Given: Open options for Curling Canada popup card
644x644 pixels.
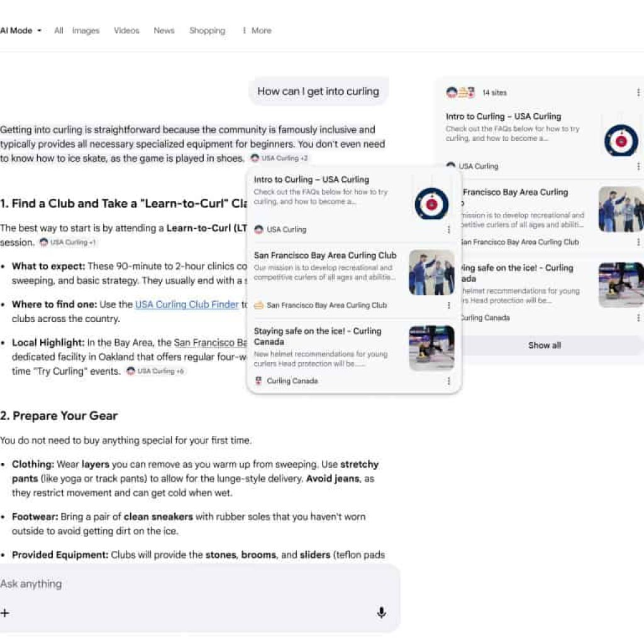Looking at the screenshot, I should click(x=448, y=381).
